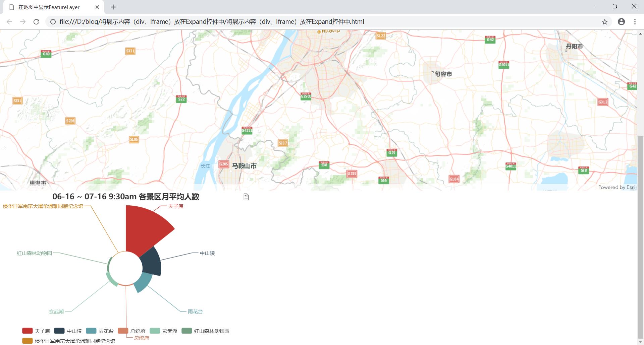Click the G312 road shield on map
Screen dimensions: 644x345
603,102
